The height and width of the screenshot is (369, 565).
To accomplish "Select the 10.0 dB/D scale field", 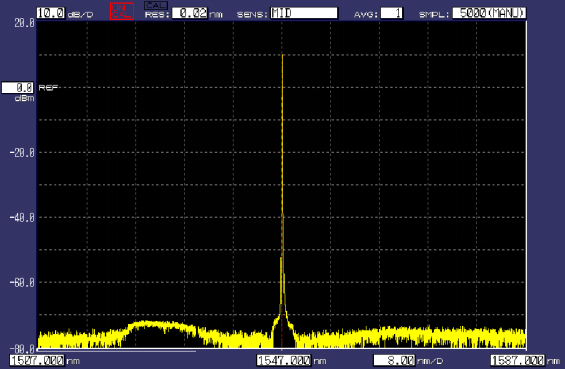I will coord(51,13).
